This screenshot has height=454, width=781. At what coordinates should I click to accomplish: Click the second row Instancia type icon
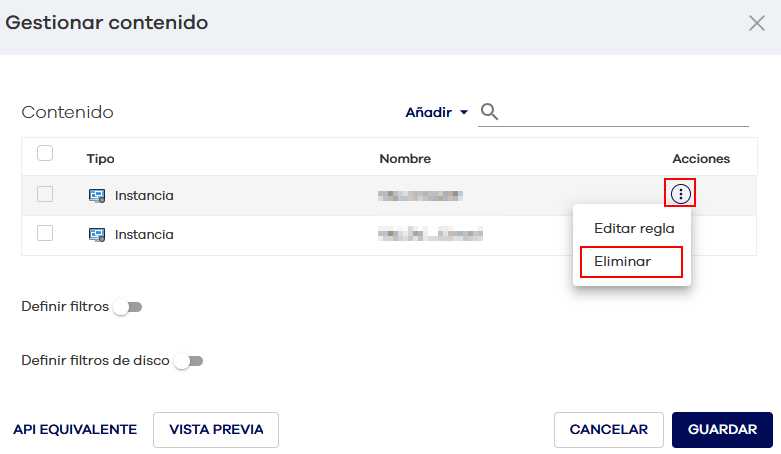coord(97,235)
